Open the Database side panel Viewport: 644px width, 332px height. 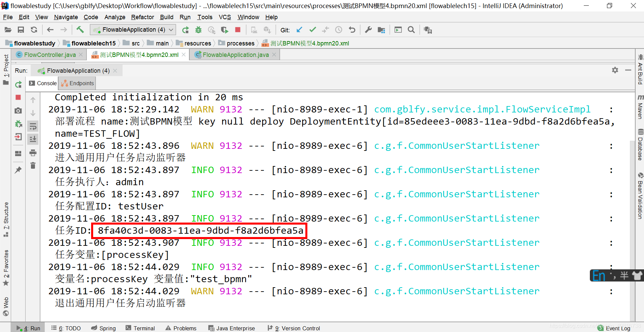tap(640, 145)
